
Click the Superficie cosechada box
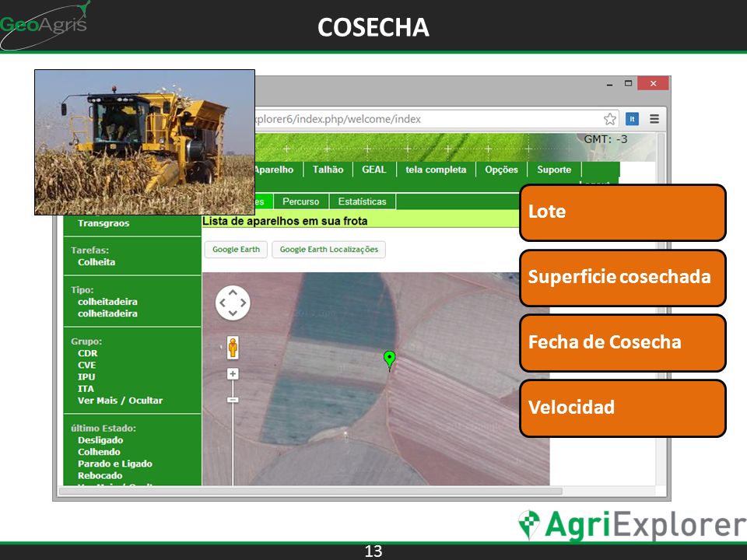pos(622,278)
